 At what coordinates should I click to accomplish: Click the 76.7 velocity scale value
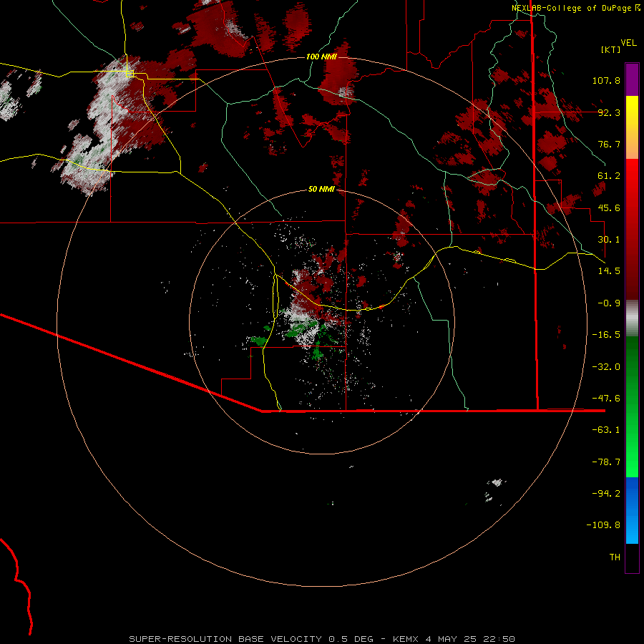(609, 144)
